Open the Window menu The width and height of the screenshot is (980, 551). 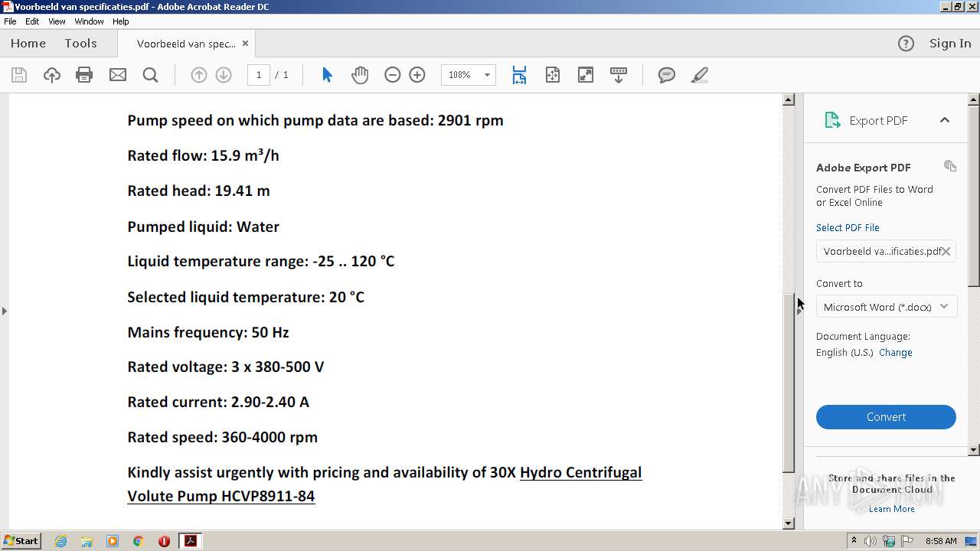[x=89, y=21]
